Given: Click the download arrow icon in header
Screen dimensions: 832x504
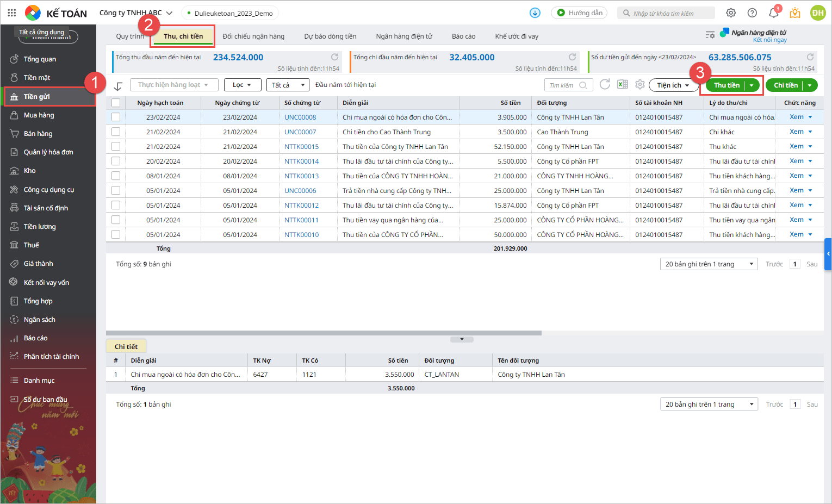Looking at the screenshot, I should click(535, 13).
